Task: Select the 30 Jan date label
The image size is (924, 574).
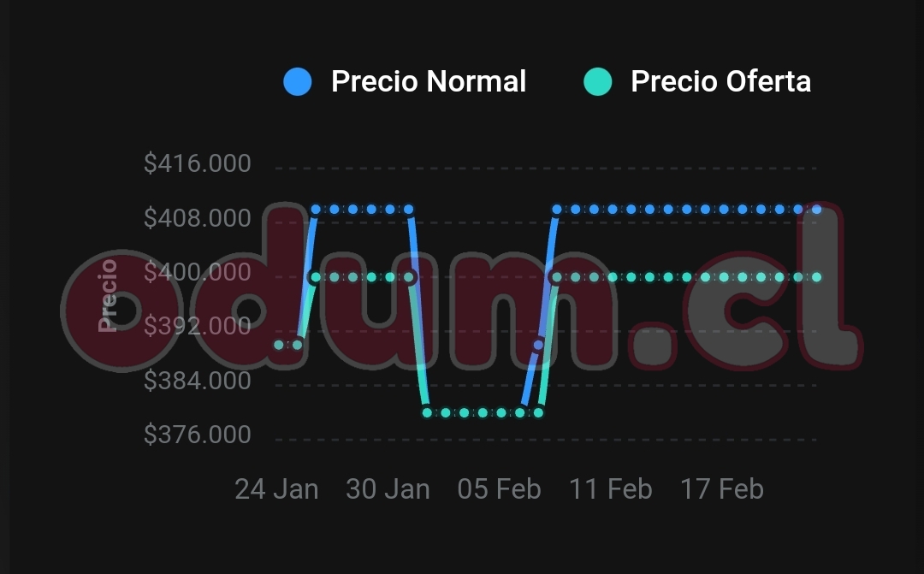Action: [388, 489]
